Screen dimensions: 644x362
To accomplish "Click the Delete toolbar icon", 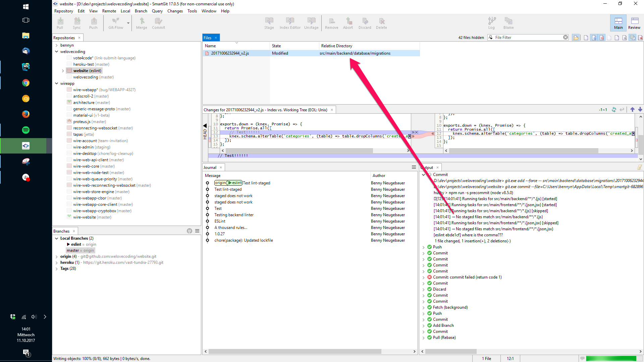I will [x=381, y=23].
